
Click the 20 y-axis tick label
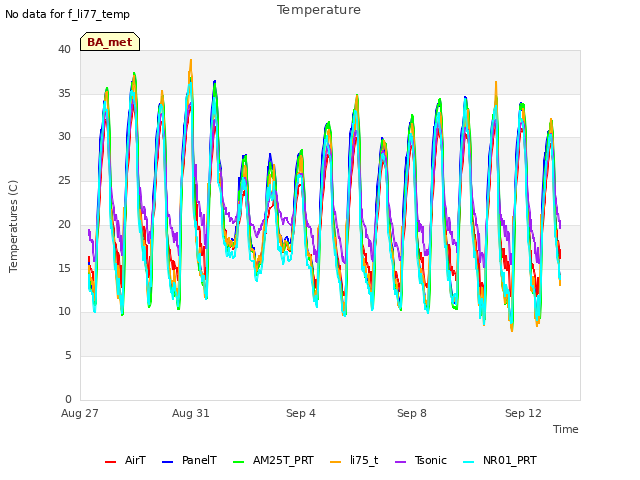pyautogui.click(x=64, y=224)
